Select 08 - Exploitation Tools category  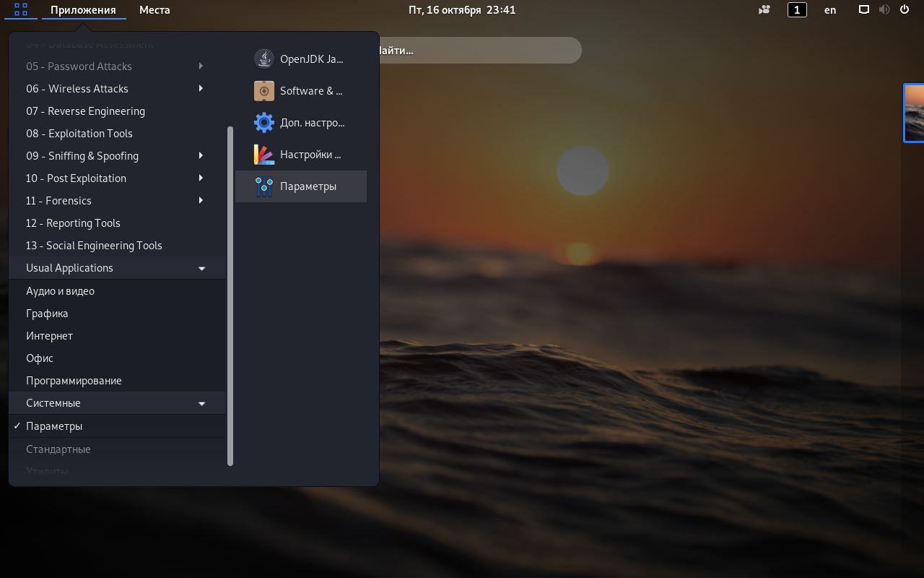117,134
